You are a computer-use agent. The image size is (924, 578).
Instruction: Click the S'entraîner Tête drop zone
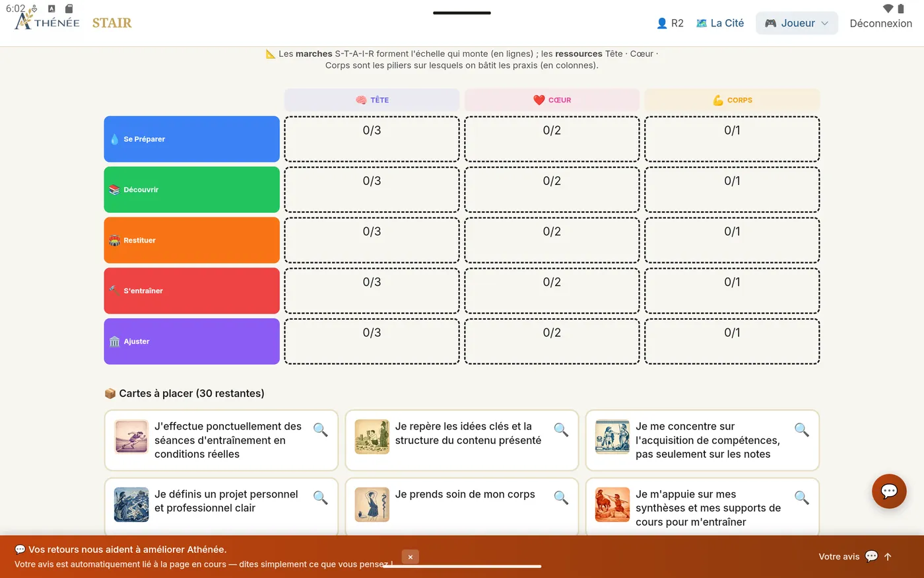(372, 291)
